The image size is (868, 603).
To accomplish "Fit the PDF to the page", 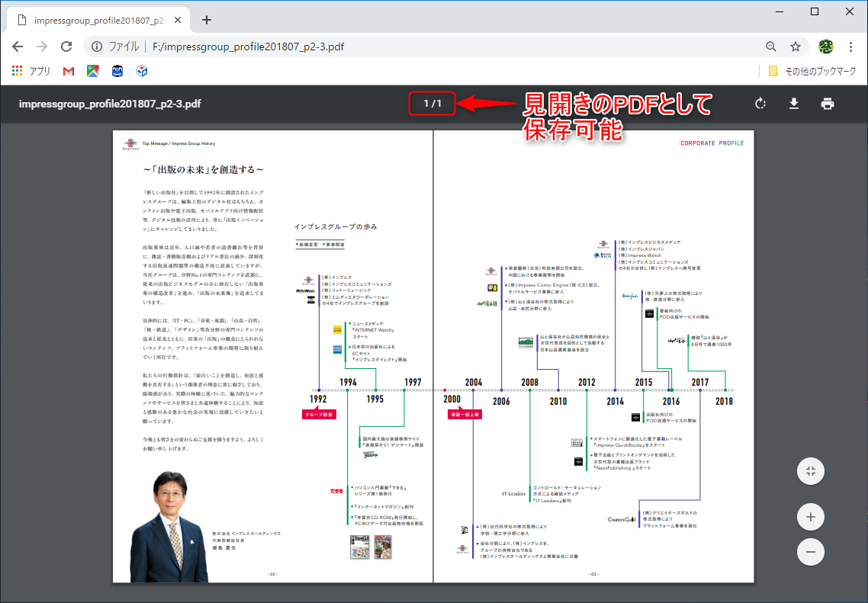I will click(810, 470).
